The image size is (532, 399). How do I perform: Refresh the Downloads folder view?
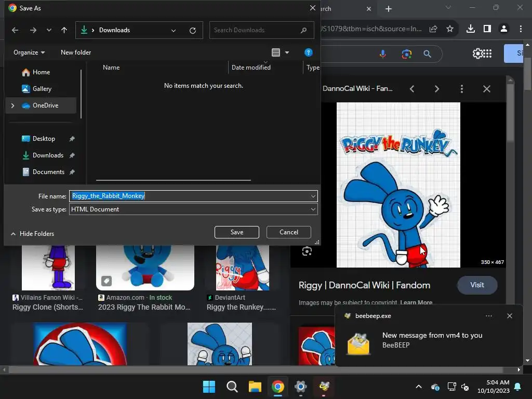(193, 31)
